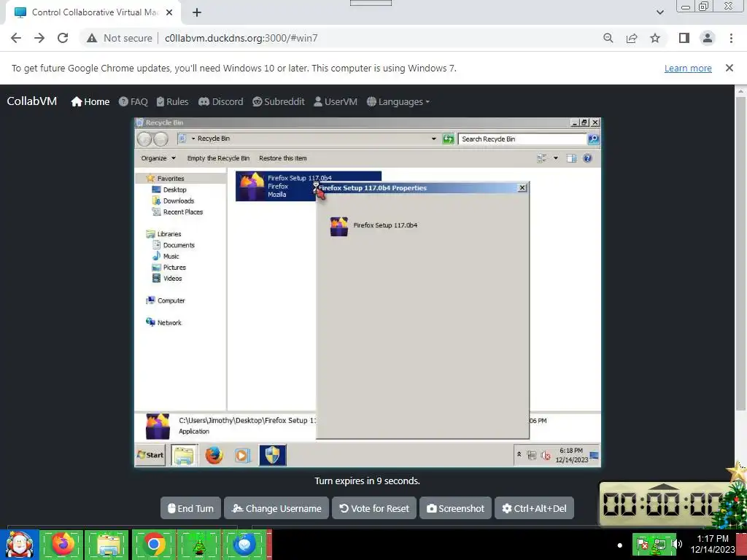
Task: Open the Learn more link
Action: click(x=688, y=68)
